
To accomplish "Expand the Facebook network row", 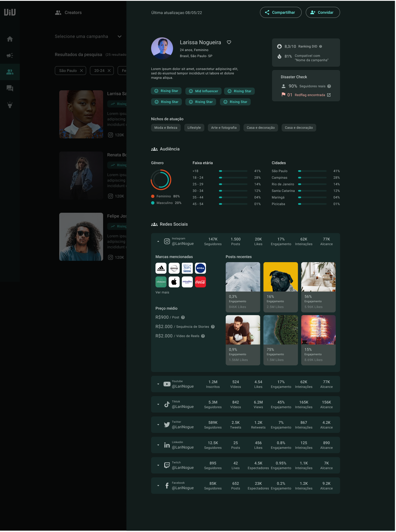I will [158, 486].
